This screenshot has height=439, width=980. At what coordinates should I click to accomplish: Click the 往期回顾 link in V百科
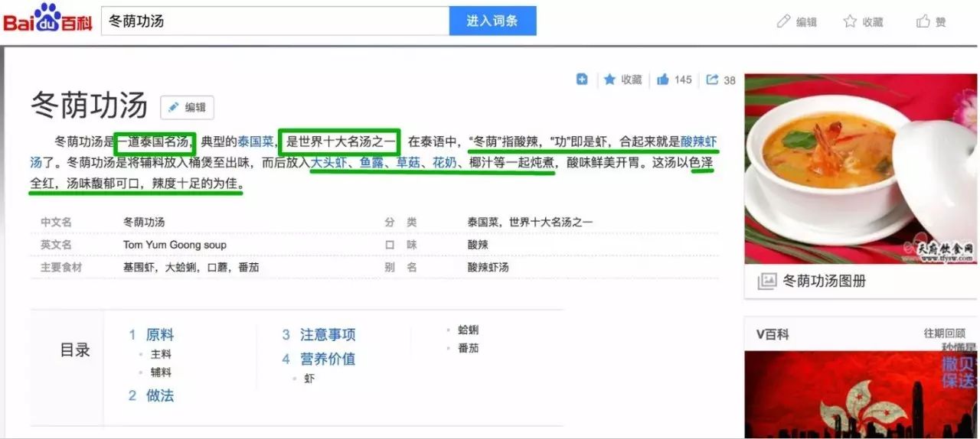pos(944,334)
